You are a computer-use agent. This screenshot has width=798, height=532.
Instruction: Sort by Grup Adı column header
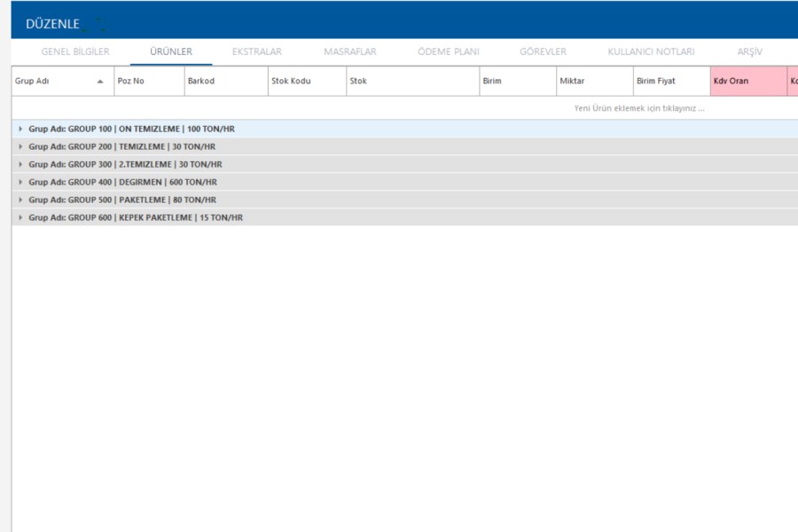coord(63,81)
